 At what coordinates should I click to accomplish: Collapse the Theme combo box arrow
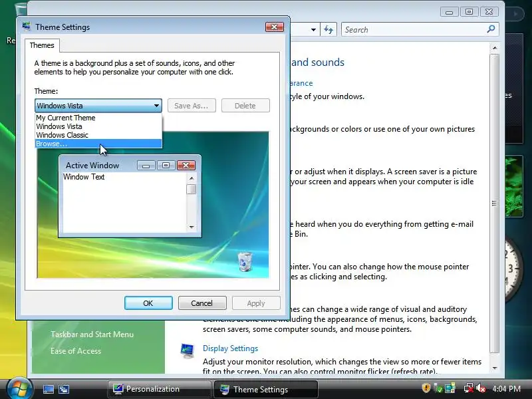click(x=156, y=106)
